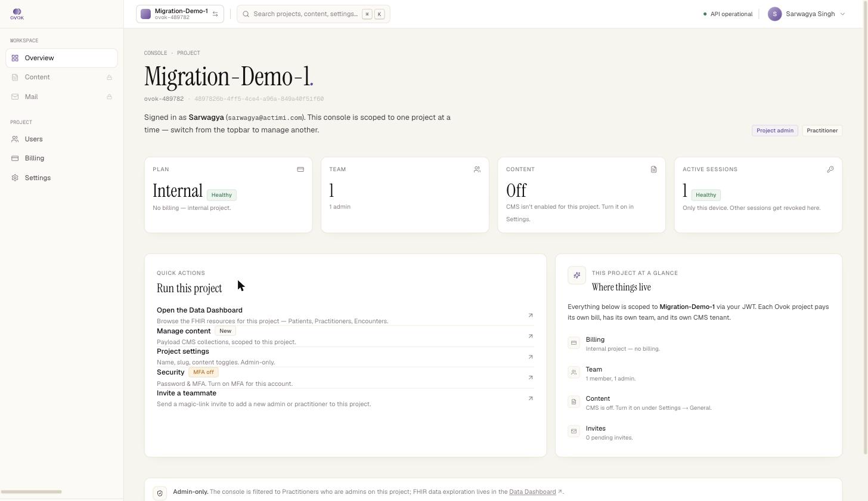Open Billing in the sidebar
This screenshot has height=501, width=868.
62,158
